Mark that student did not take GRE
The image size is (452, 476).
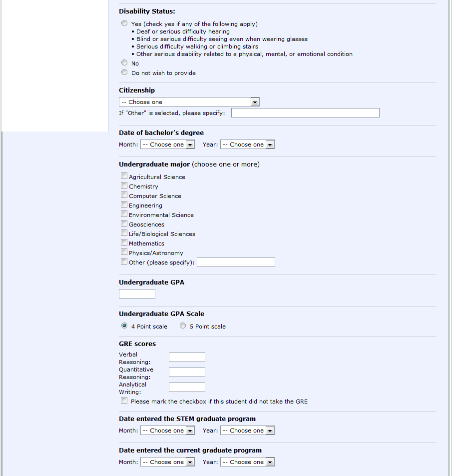tap(124, 400)
